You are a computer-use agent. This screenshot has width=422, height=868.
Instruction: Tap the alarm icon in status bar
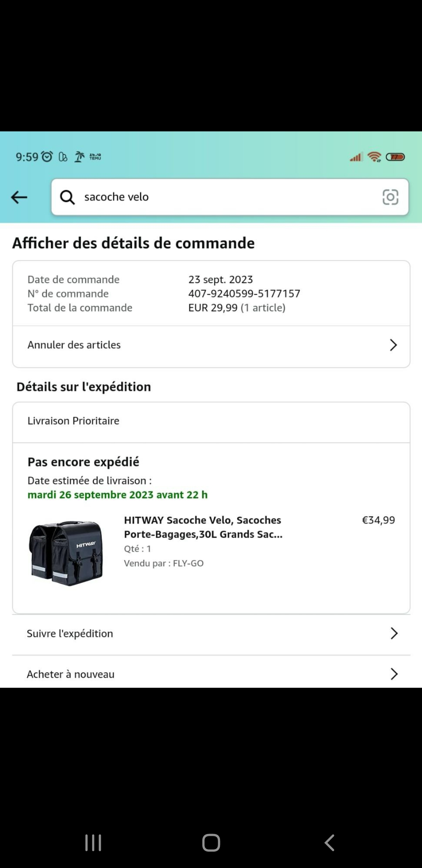[47, 157]
